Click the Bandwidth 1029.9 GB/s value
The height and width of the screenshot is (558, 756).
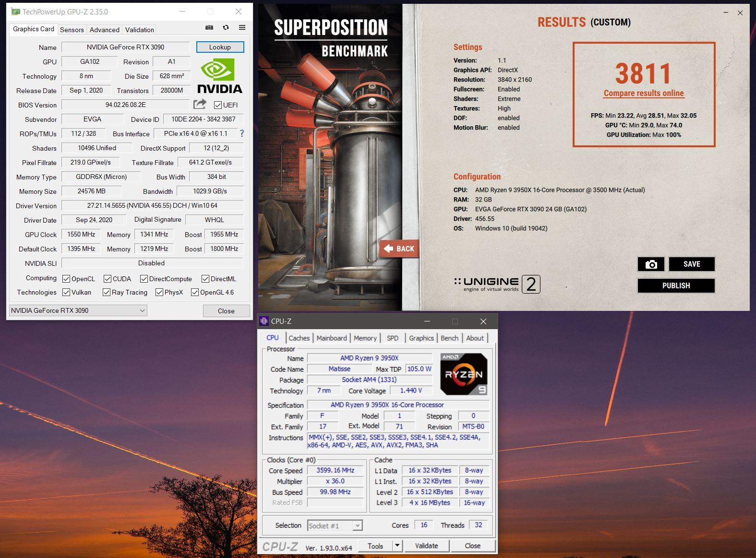click(210, 191)
